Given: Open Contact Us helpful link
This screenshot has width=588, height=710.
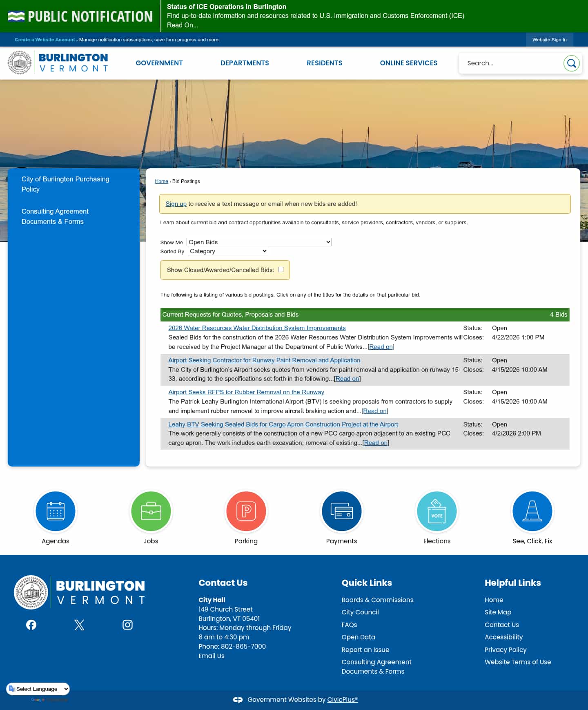Looking at the screenshot, I should [501, 625].
